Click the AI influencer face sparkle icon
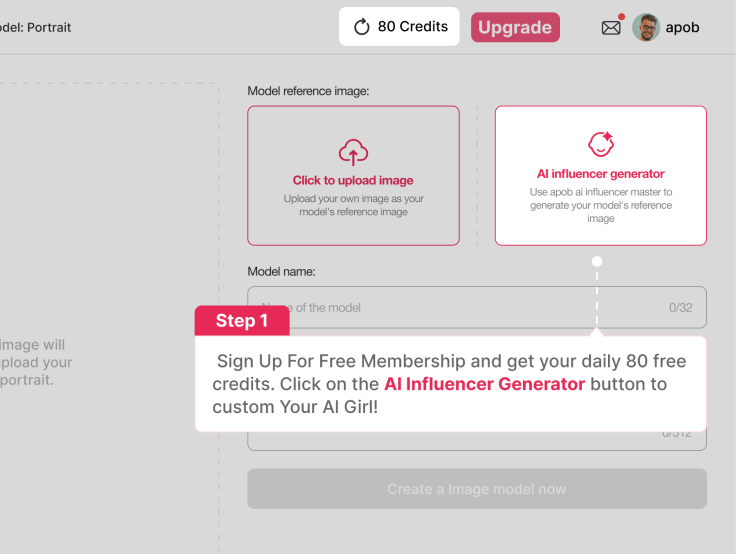 [600, 144]
